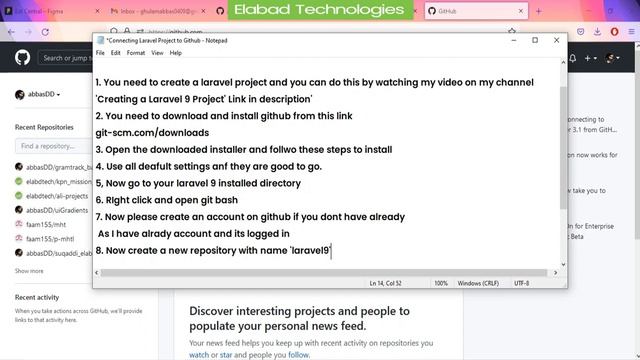The image size is (640, 360).
Task: Open the plus create-new menu on GitHub
Action: (x=590, y=58)
